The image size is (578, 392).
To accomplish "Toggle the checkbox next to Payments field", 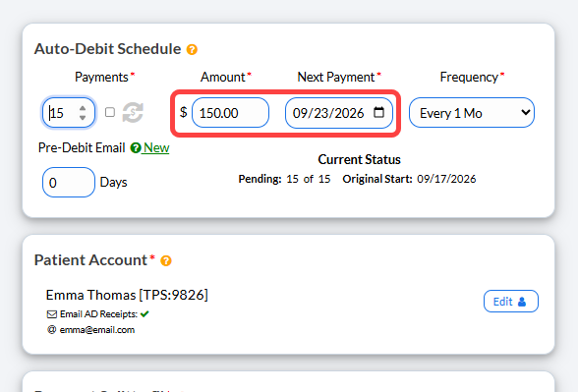I will coord(110,112).
